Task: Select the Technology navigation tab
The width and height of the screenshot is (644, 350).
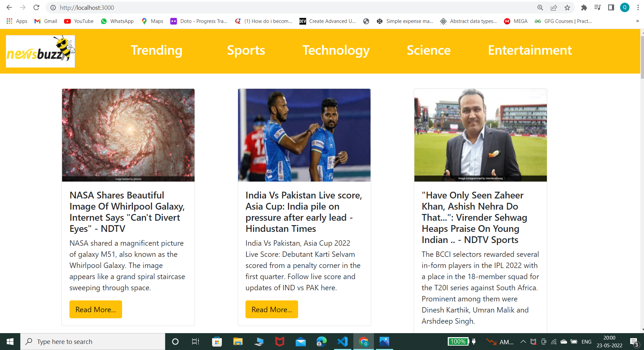Action: tap(336, 50)
